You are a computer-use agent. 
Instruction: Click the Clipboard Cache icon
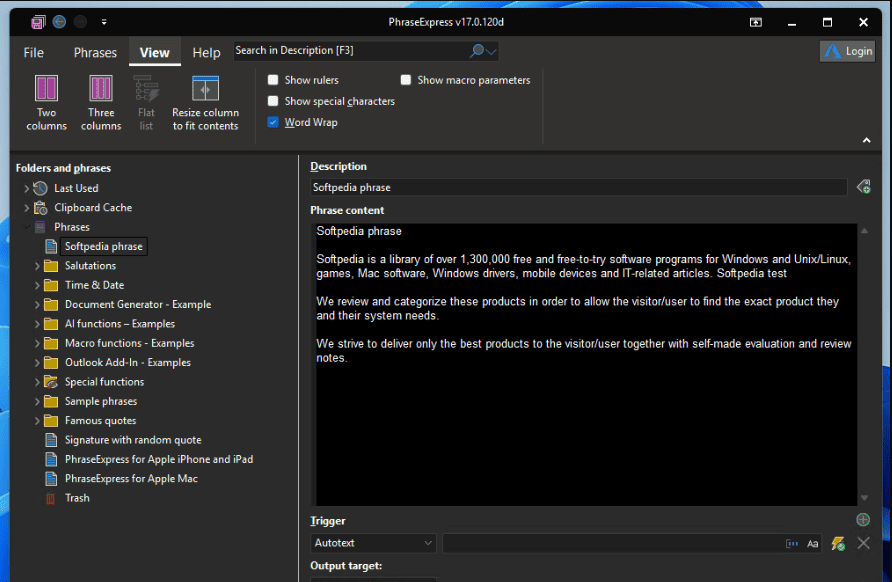[40, 208]
